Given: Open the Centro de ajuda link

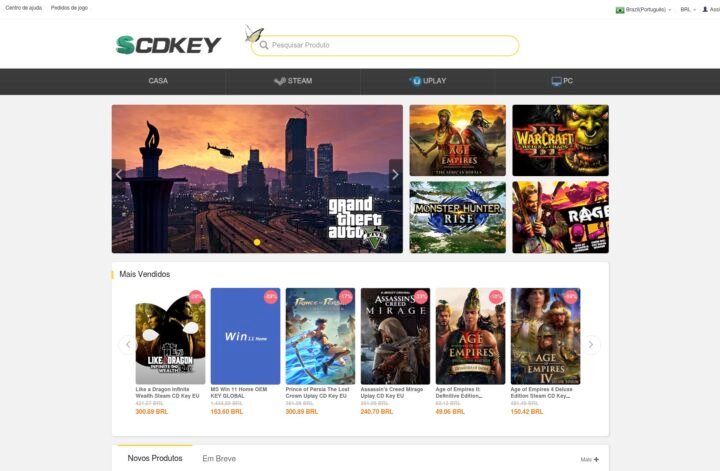Looking at the screenshot, I should pyautogui.click(x=23, y=8).
